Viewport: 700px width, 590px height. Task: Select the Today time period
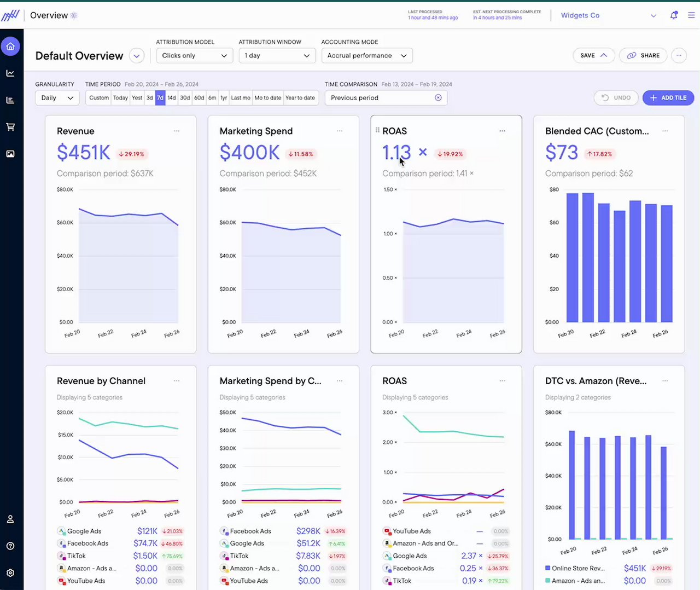[x=120, y=98]
